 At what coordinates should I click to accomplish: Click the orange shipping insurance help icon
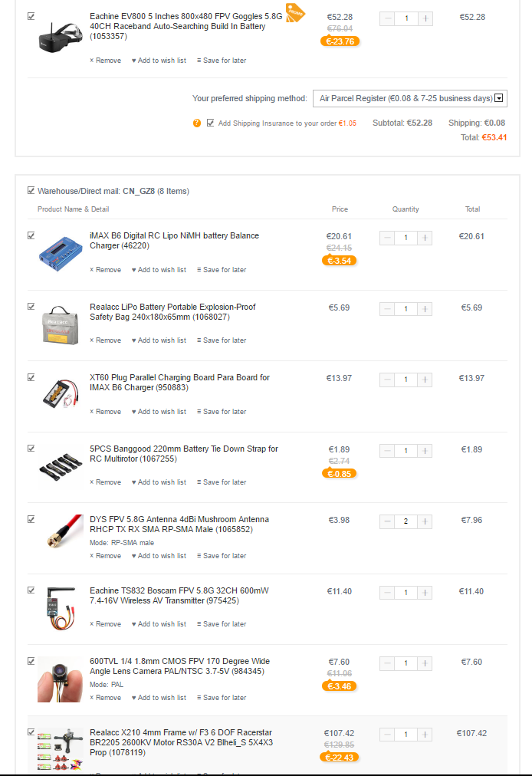[197, 123]
